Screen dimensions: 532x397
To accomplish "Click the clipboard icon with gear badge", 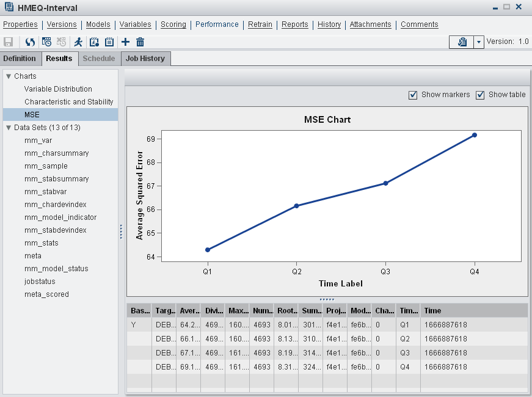I will point(94,42).
